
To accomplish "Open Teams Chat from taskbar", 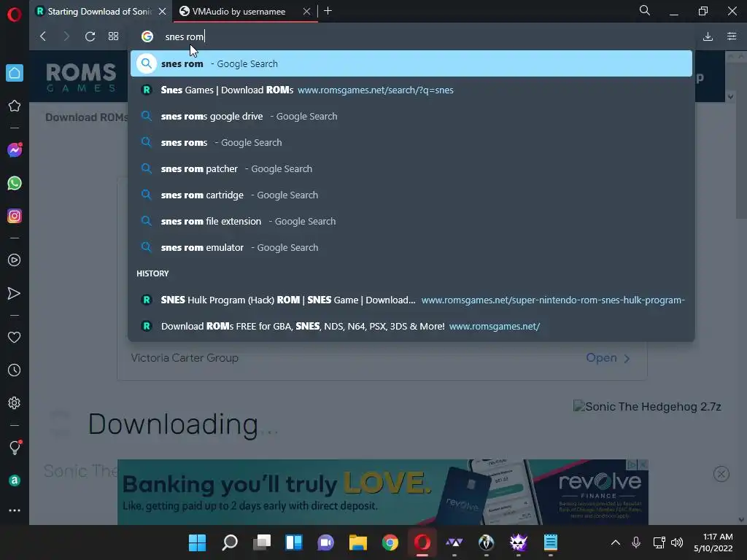I will (x=326, y=542).
